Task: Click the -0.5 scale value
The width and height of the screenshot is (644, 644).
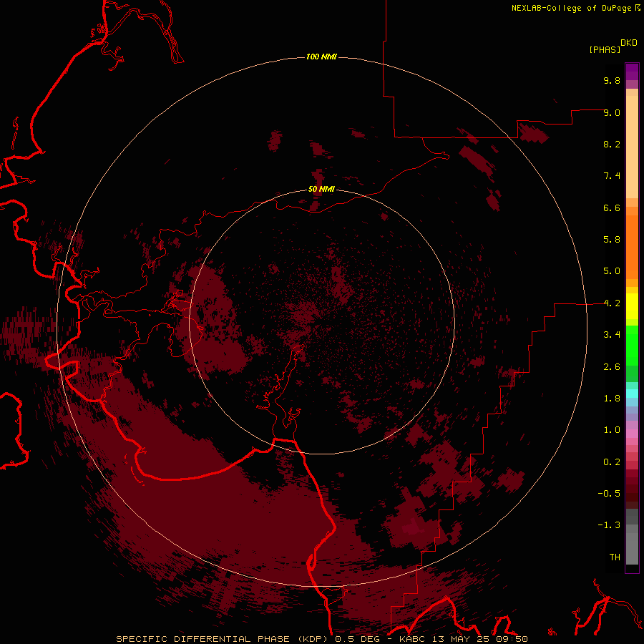Action: coord(609,494)
